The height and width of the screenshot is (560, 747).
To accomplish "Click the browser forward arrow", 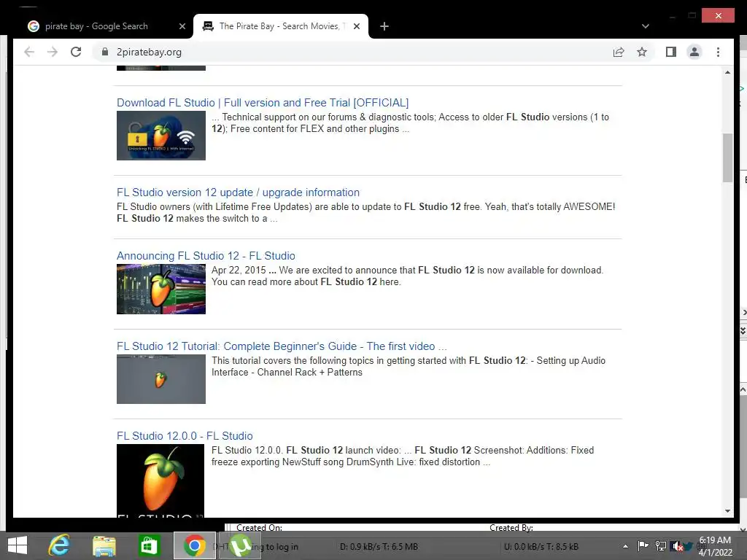I will (53, 52).
